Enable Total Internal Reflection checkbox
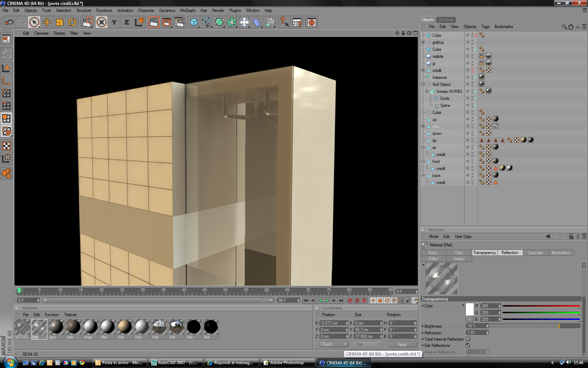The height and width of the screenshot is (368, 588). coord(468,339)
